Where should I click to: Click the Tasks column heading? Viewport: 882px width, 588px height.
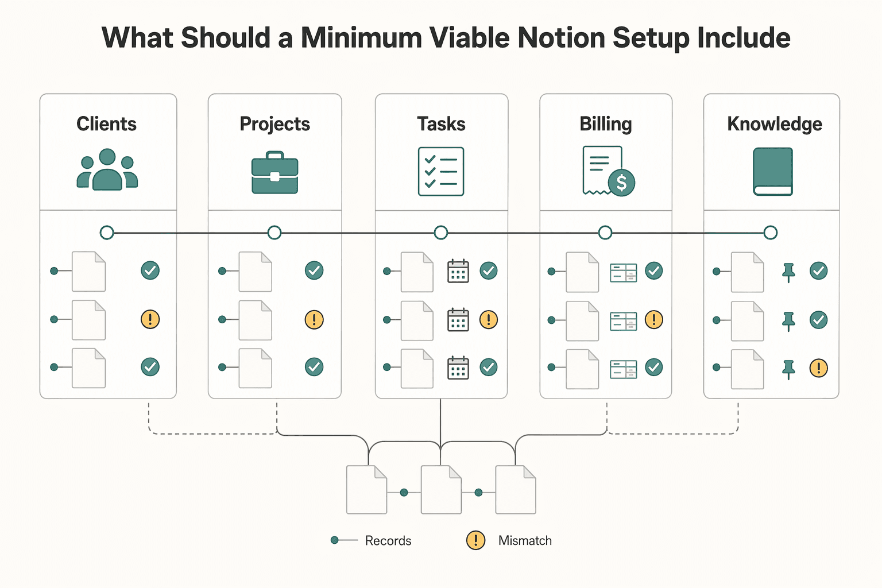pos(441,124)
